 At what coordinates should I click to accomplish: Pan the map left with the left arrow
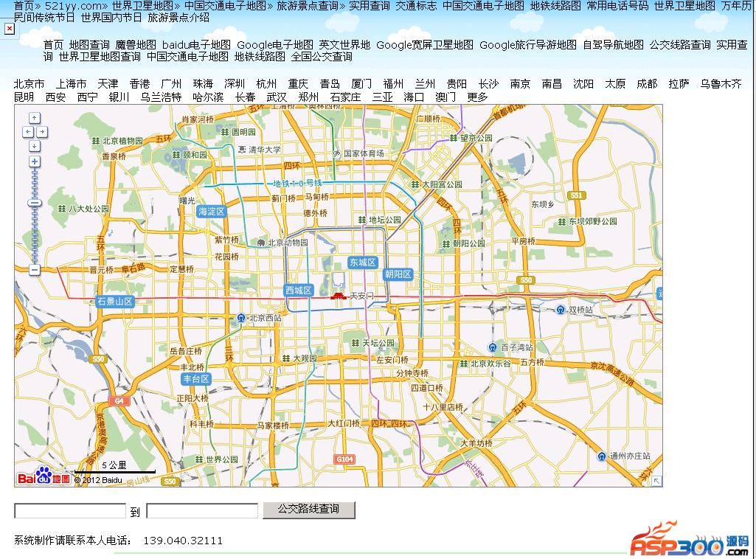point(27,131)
